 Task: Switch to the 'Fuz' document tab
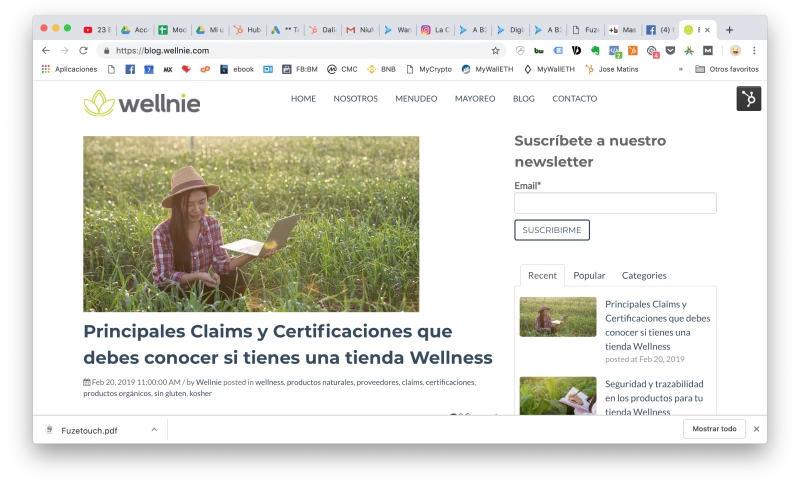coord(585,30)
